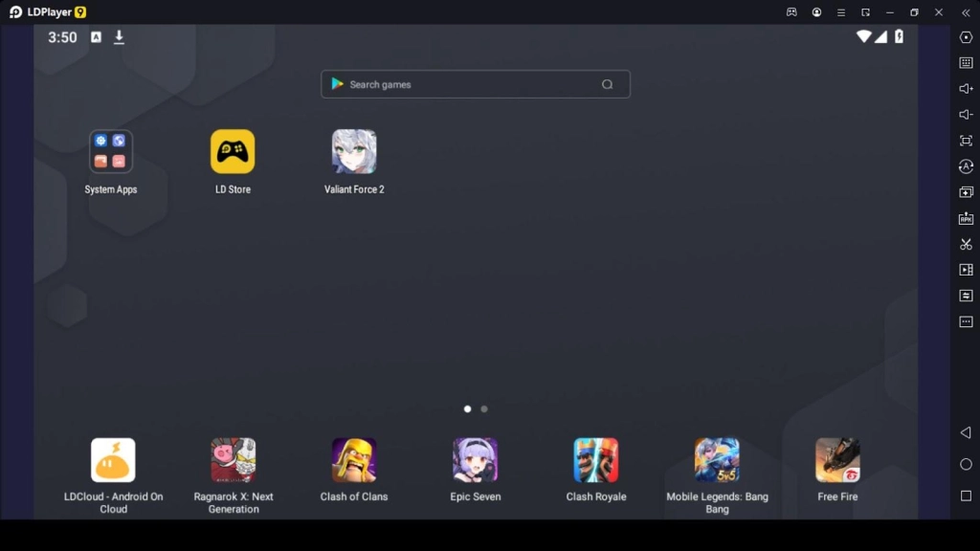The width and height of the screenshot is (980, 551).
Task: Open the hamburger menu in the title bar
Action: point(841,12)
